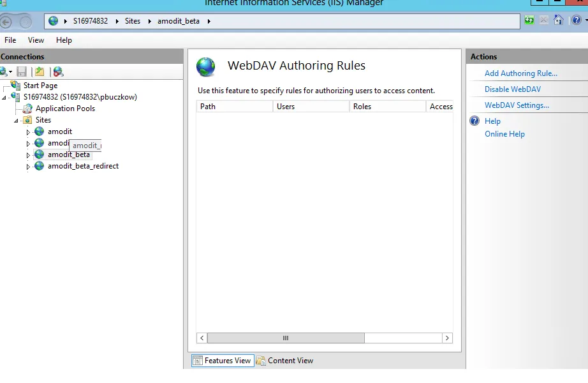
Task: Click the blue Help icon in Actions
Action: 474,121
